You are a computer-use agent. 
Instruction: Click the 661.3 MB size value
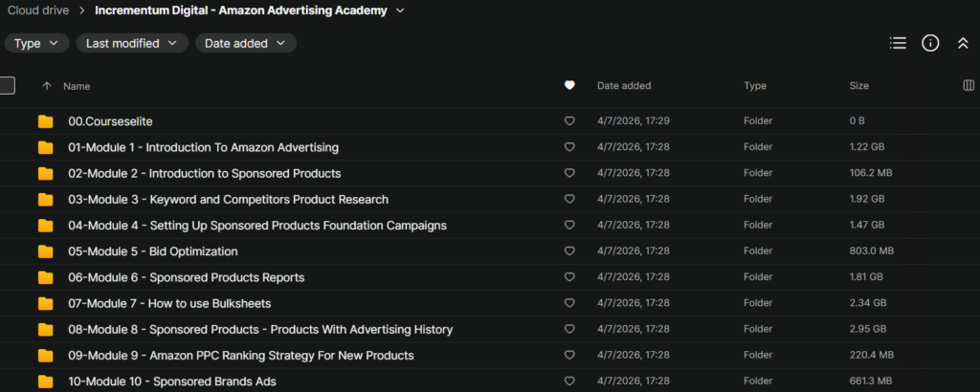pyautogui.click(x=871, y=381)
